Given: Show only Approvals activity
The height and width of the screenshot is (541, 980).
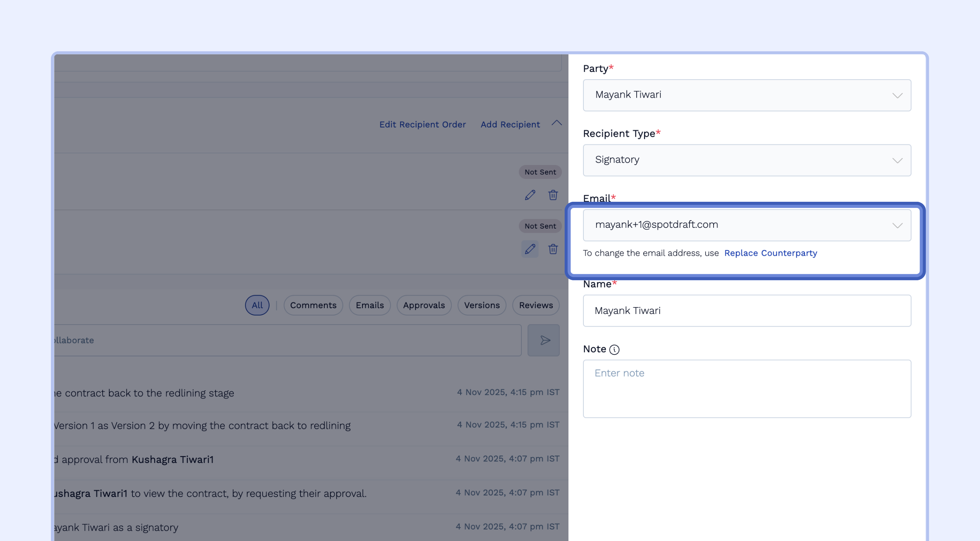Looking at the screenshot, I should coord(424,305).
